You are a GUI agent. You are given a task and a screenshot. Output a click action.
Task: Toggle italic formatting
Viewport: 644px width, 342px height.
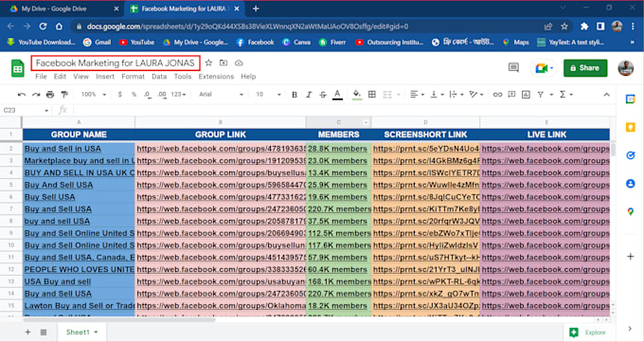309,95
